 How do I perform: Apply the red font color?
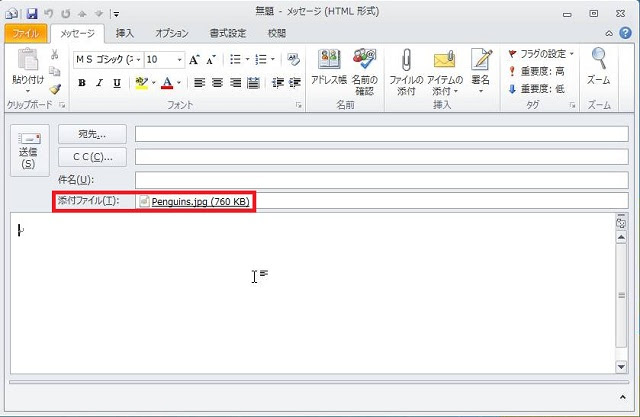point(167,83)
